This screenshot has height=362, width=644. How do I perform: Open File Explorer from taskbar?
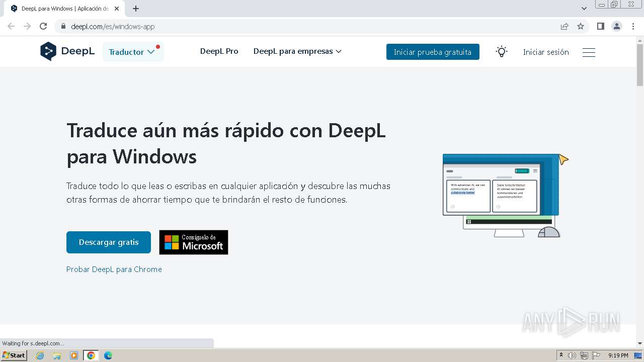(x=57, y=355)
